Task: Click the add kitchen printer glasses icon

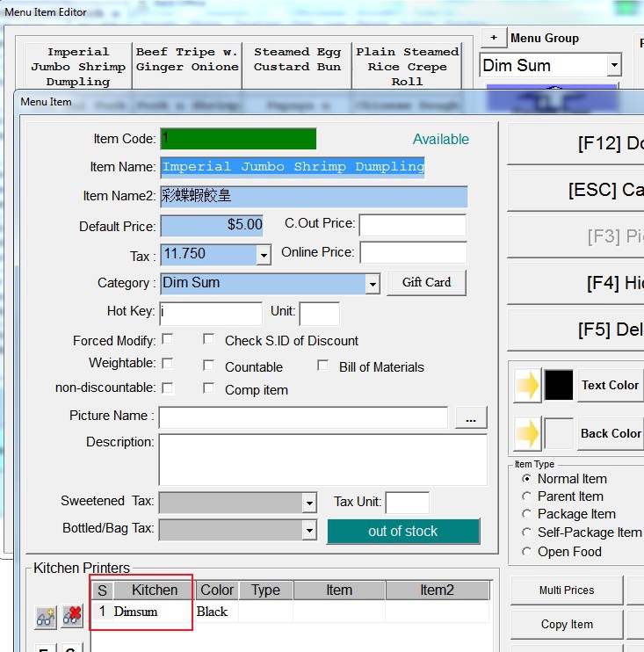Action: coord(46,617)
